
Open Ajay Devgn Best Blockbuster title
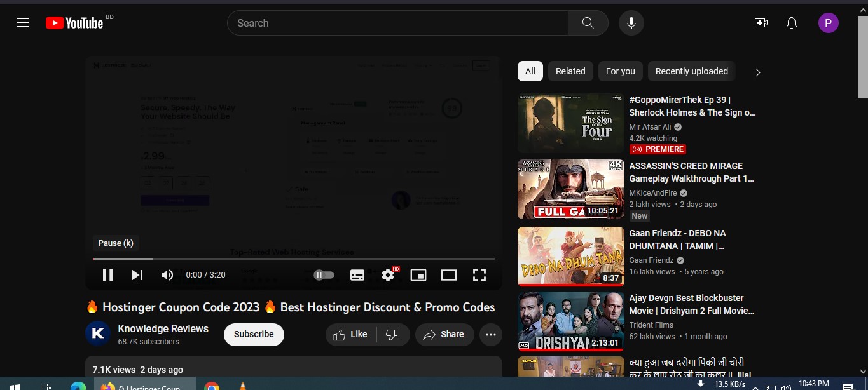[x=692, y=304]
